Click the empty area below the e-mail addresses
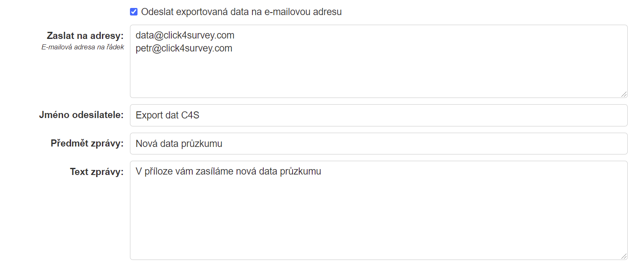This screenshot has width=644, height=270. point(379,75)
